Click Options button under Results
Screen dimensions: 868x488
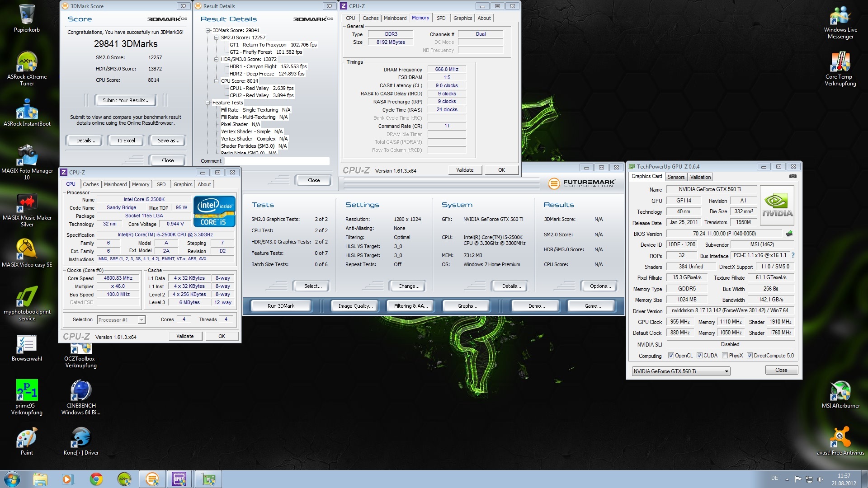[600, 286]
